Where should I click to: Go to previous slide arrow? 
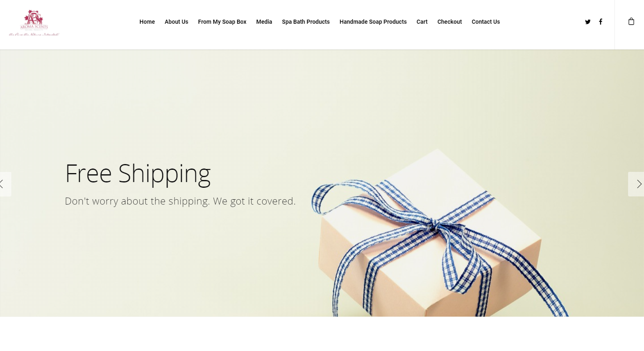4,184
